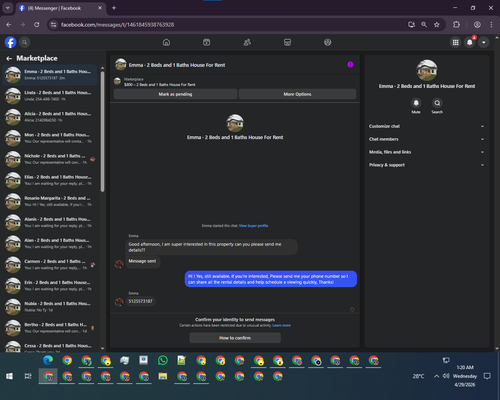Show hidden system tray icons chevron
This screenshot has height=400, width=500.
pyautogui.click(x=436, y=376)
